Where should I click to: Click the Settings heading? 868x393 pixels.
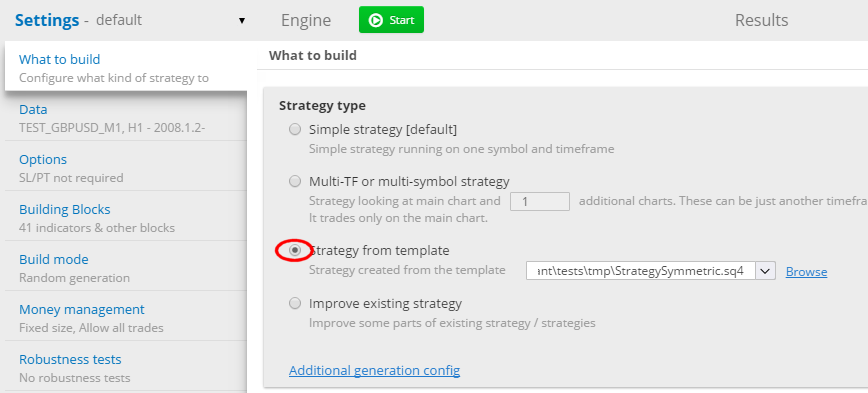[47, 20]
